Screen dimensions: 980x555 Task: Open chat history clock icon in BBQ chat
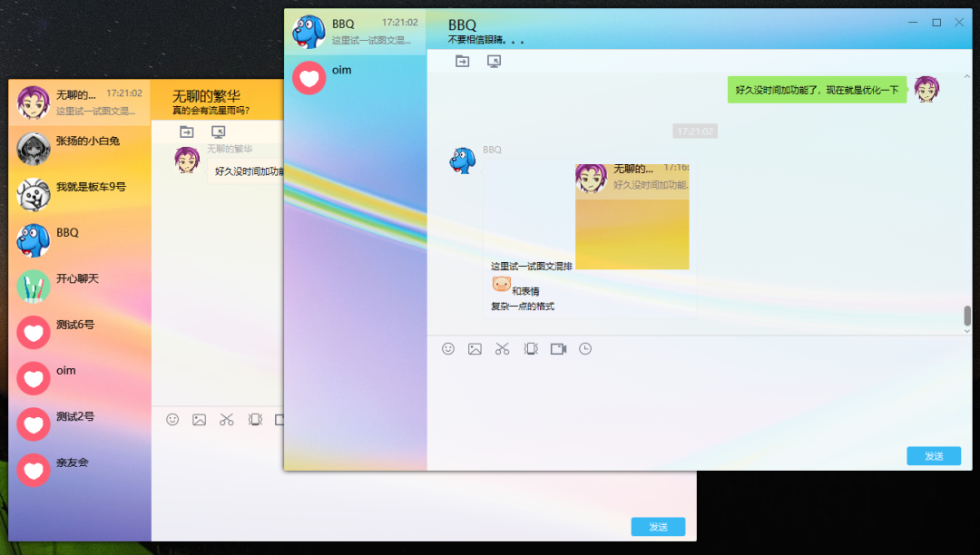click(x=585, y=349)
